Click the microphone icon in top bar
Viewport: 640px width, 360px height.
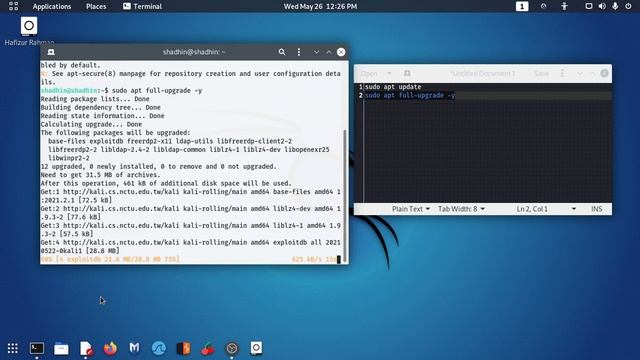tap(615, 6)
